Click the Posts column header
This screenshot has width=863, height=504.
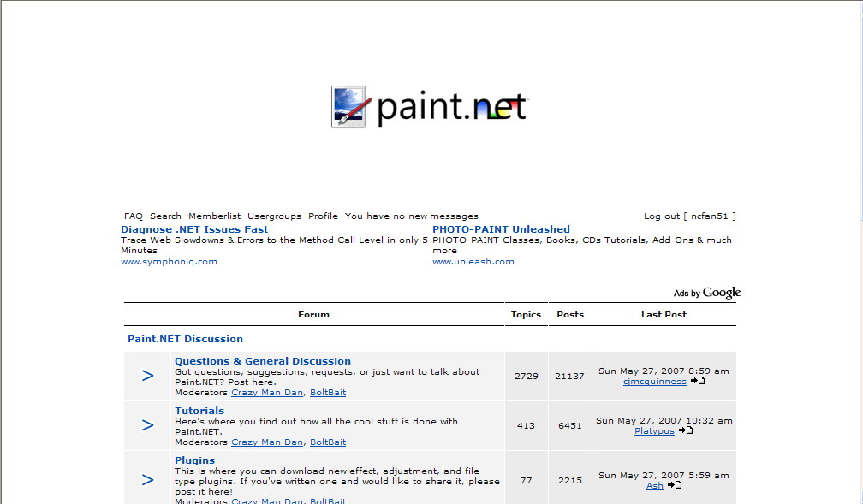tap(569, 315)
